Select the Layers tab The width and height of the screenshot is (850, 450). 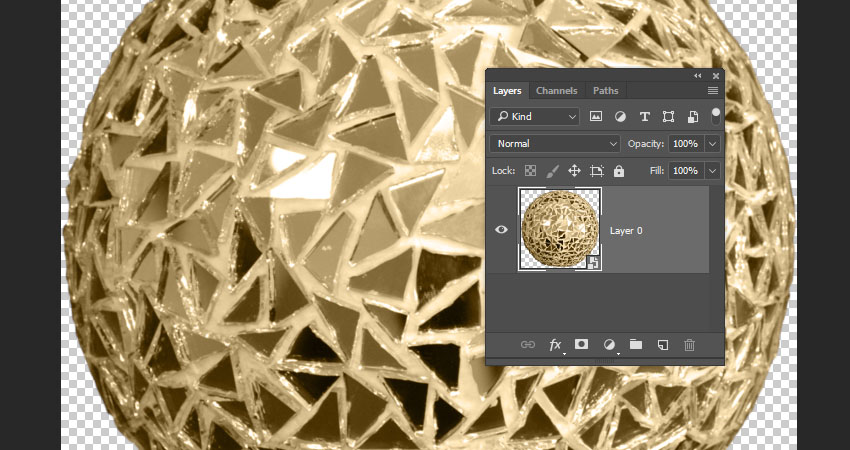(507, 91)
